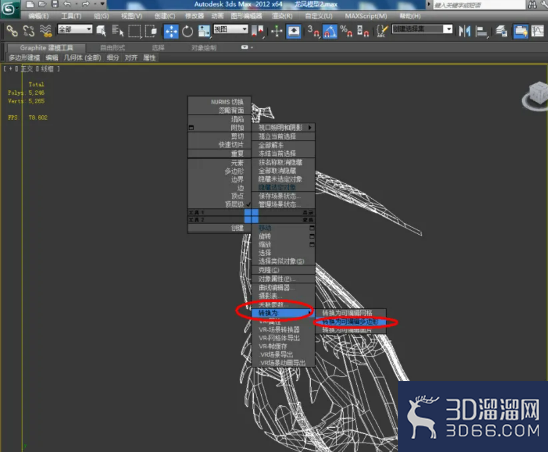Screen dimensions: 548x452
Task: Toggle the Spinner Snap icon
Action: pyautogui.click(x=363, y=31)
